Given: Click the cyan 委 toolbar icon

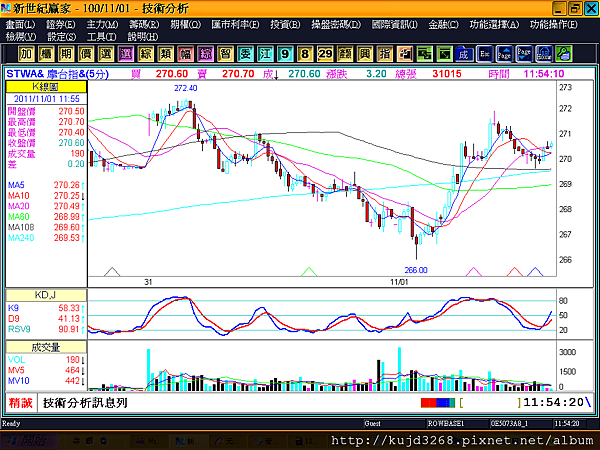Looking at the screenshot, I should pyautogui.click(x=245, y=54).
